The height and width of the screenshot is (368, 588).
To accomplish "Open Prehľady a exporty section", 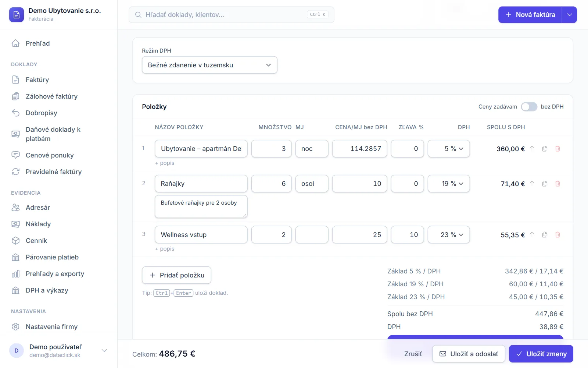I will click(x=59, y=274).
